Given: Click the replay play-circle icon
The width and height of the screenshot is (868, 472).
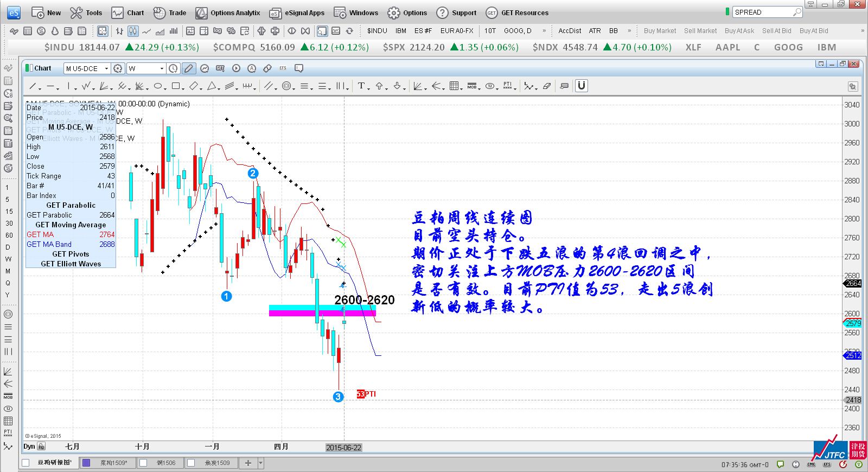Looking at the screenshot, I should pos(236,68).
